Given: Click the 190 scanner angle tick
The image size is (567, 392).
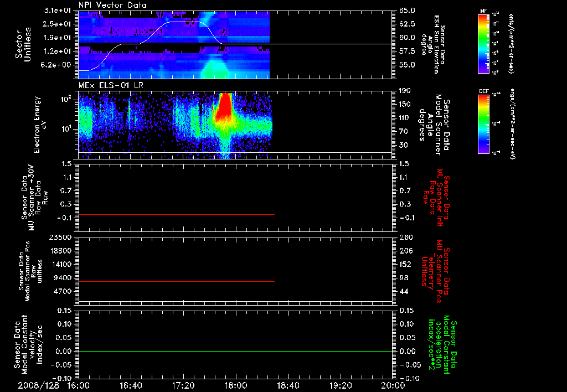Looking at the screenshot, I should (405, 91).
